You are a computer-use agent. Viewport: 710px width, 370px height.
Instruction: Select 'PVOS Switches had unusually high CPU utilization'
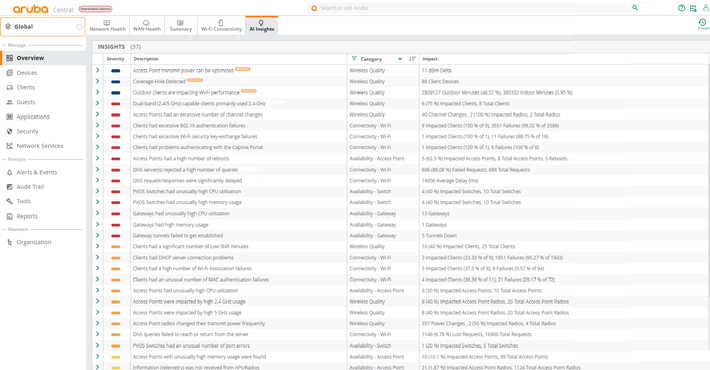[187, 191]
